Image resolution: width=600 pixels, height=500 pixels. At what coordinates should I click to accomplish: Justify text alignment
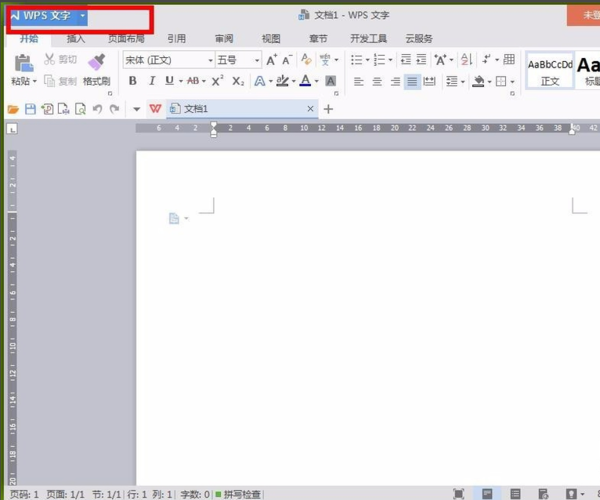pos(412,81)
